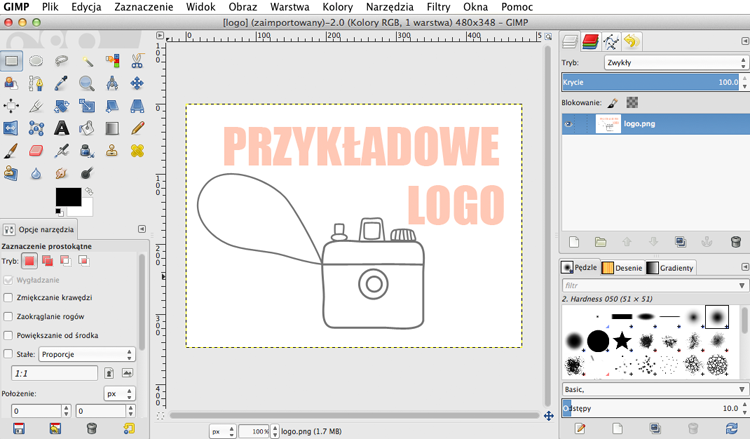Open the Warstwa menu
Viewport: 750px width, 439px height.
click(289, 7)
